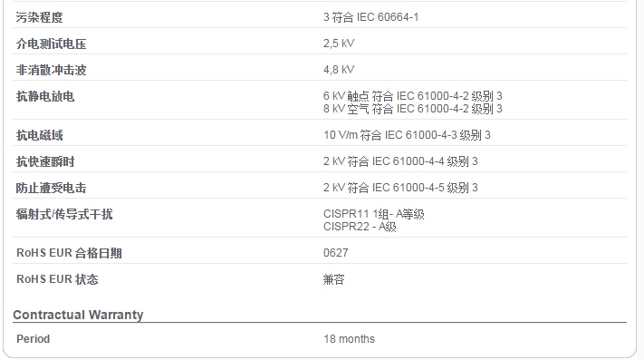Viewport: 644px width, 360px height.
Task: Click the 污染程度 row label
Action: [40, 17]
